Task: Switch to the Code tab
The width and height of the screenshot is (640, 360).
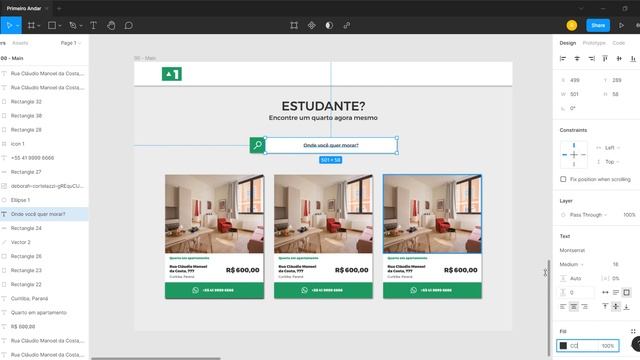Action: [618, 43]
